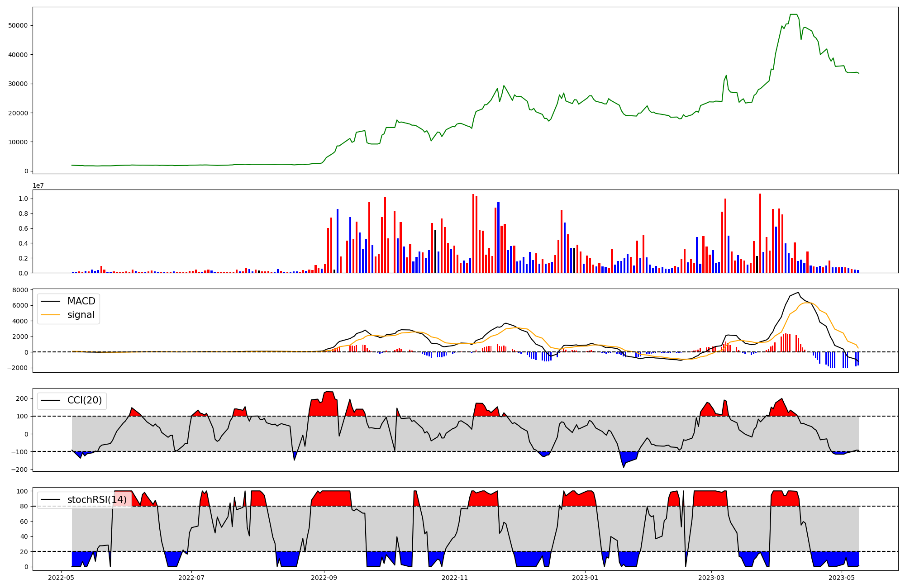The image size is (905, 588).
Task: Click the CCI(20) legend label
Action: (85, 400)
